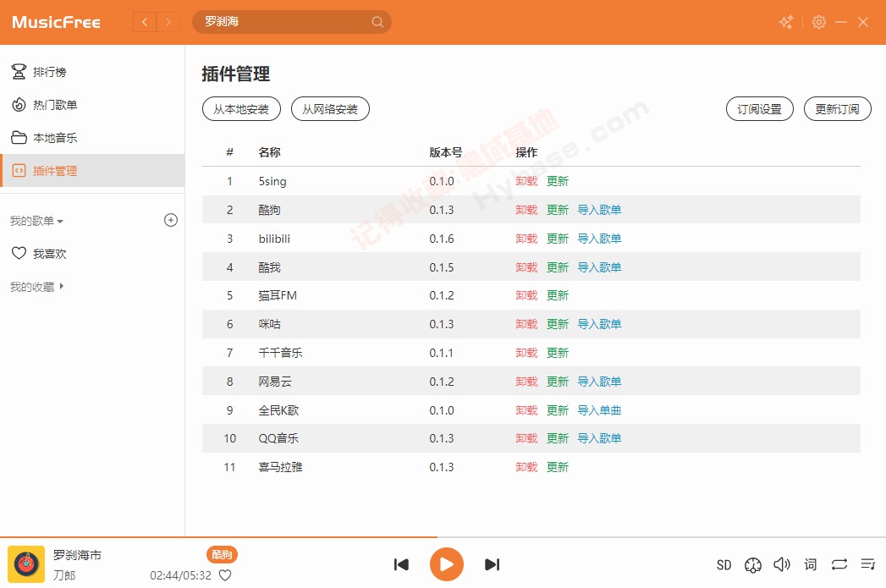
Task: Change SD audio quality
Action: pos(724,565)
